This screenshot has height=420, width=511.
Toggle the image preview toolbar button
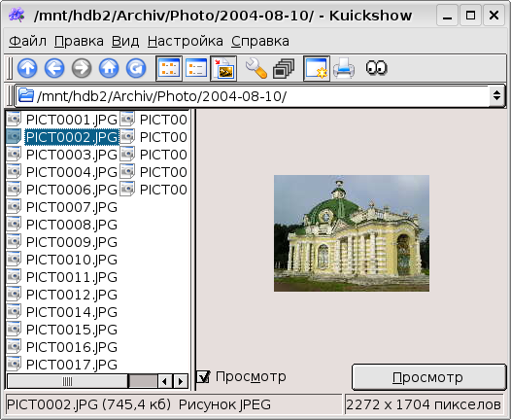(223, 68)
